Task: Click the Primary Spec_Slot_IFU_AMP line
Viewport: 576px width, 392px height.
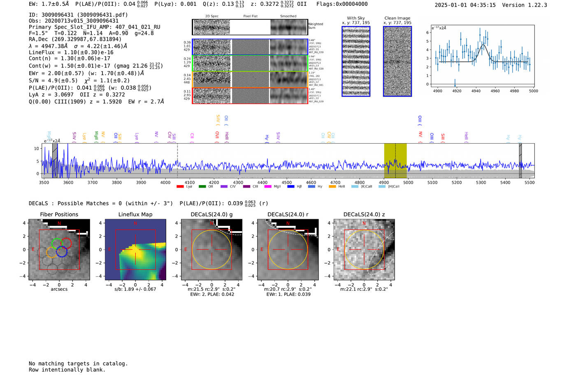Action: click(x=95, y=27)
